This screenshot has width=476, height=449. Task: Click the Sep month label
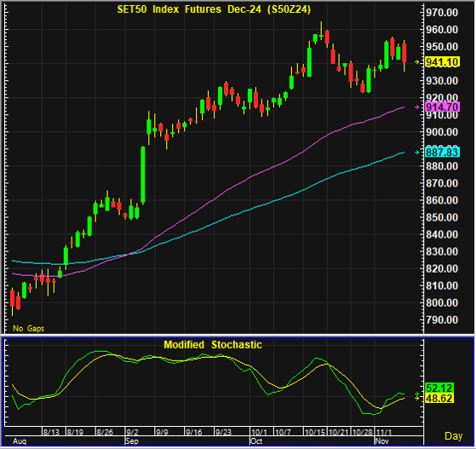132,441
